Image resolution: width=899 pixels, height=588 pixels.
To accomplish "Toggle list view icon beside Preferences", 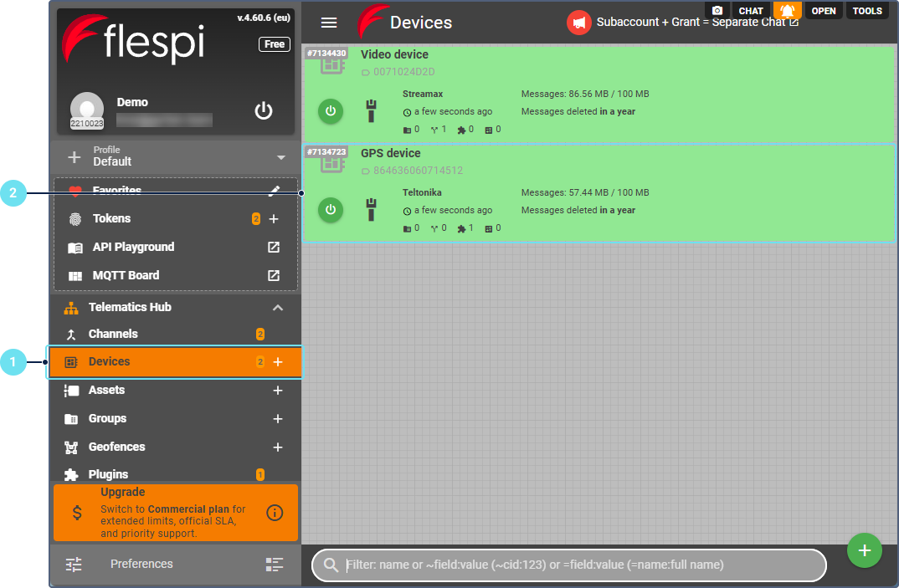I will click(275, 565).
